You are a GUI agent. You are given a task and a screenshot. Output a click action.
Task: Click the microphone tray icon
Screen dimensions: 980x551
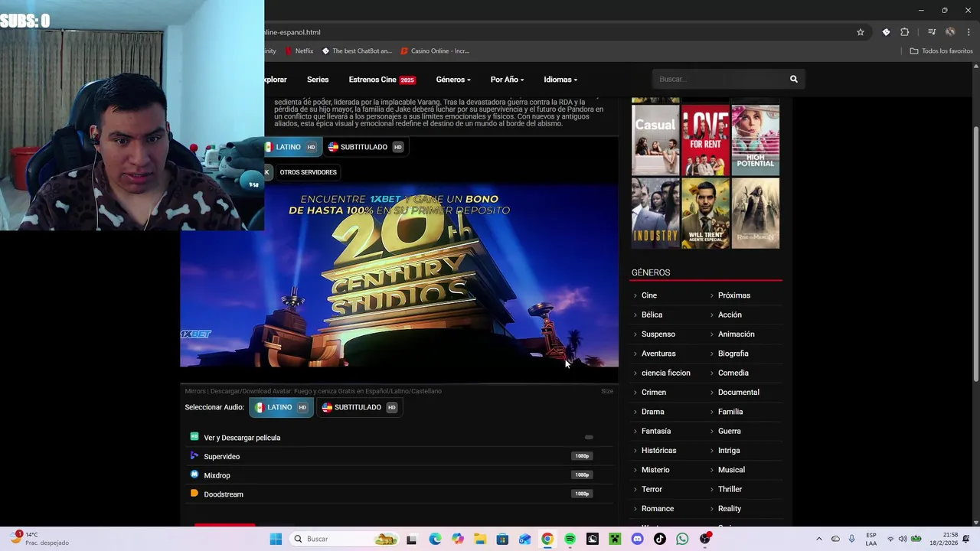coord(851,539)
